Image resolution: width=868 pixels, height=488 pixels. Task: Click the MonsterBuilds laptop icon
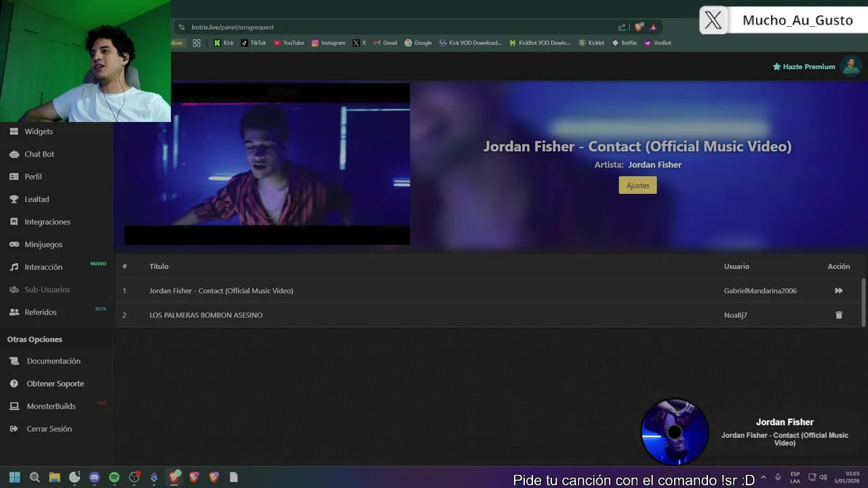(x=14, y=406)
